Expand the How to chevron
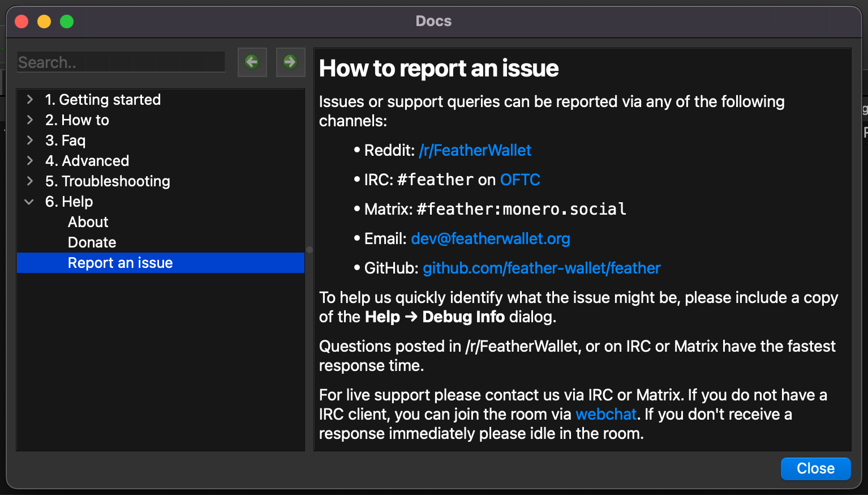 (x=30, y=120)
